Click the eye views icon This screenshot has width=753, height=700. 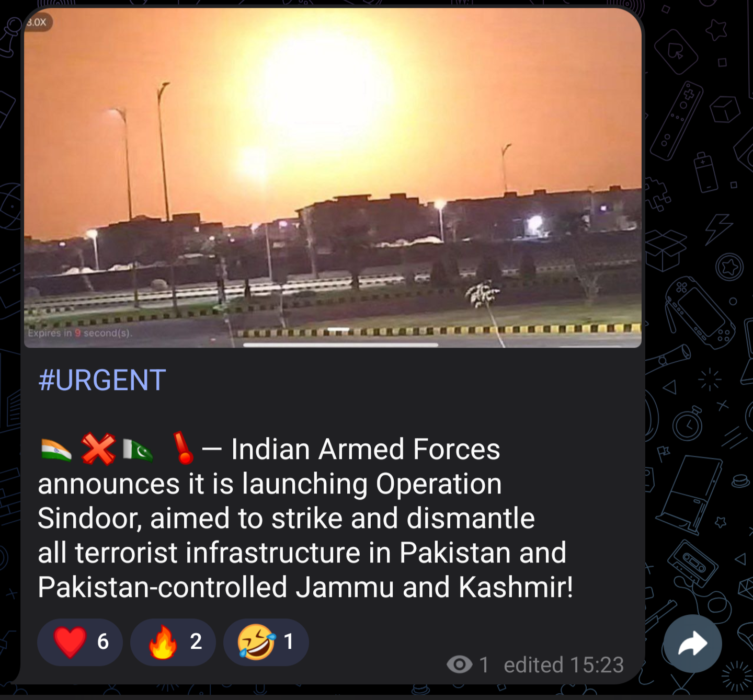460,664
